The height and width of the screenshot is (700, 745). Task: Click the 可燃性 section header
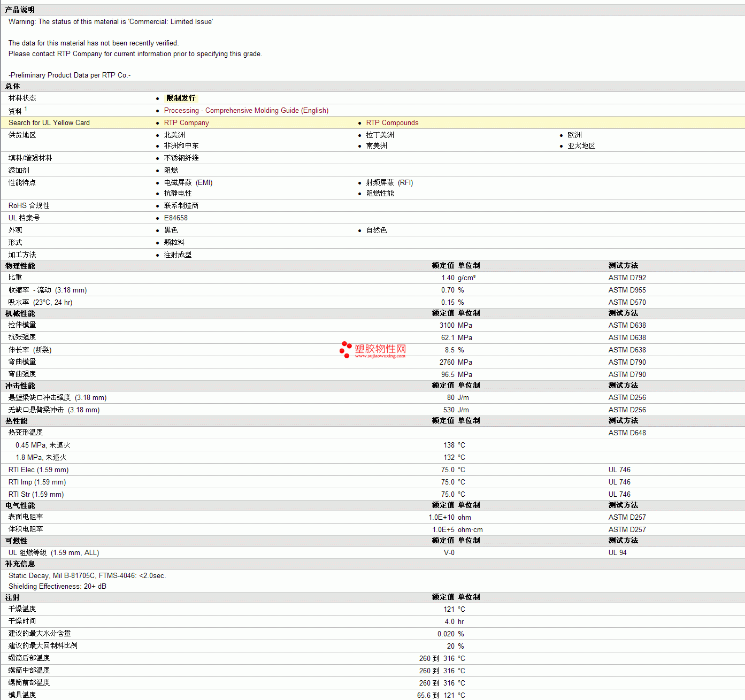17,541
